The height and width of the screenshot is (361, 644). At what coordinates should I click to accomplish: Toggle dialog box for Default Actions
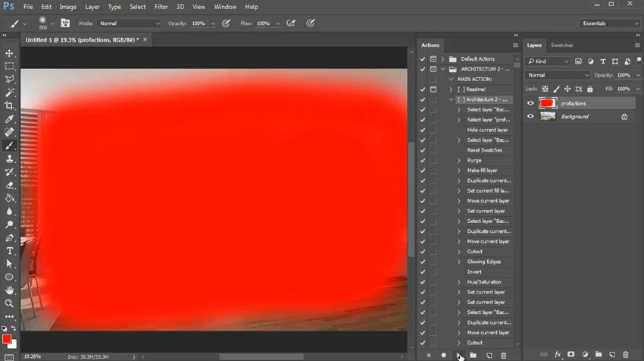[x=433, y=59]
